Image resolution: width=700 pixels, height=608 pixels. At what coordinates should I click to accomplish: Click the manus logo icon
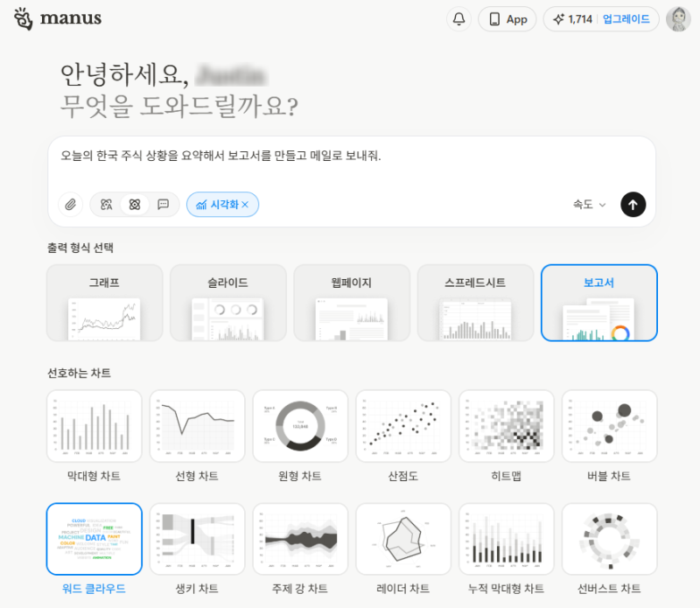pyautogui.click(x=24, y=18)
